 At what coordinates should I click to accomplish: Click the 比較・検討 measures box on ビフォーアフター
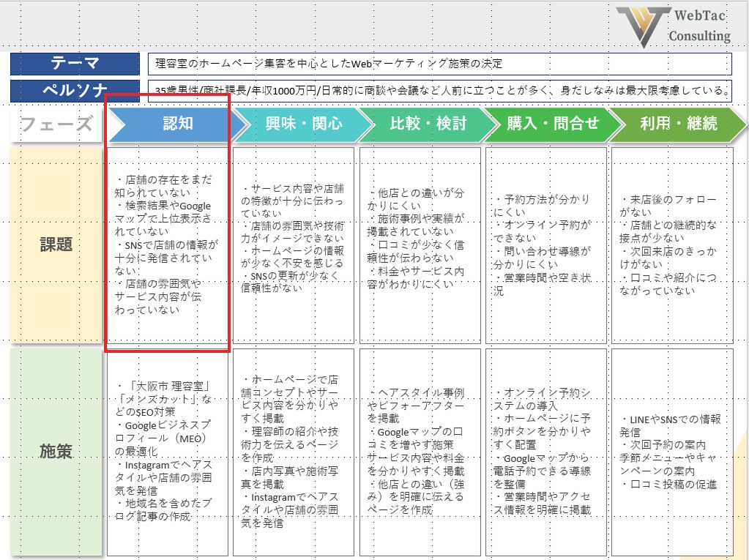coord(420,452)
